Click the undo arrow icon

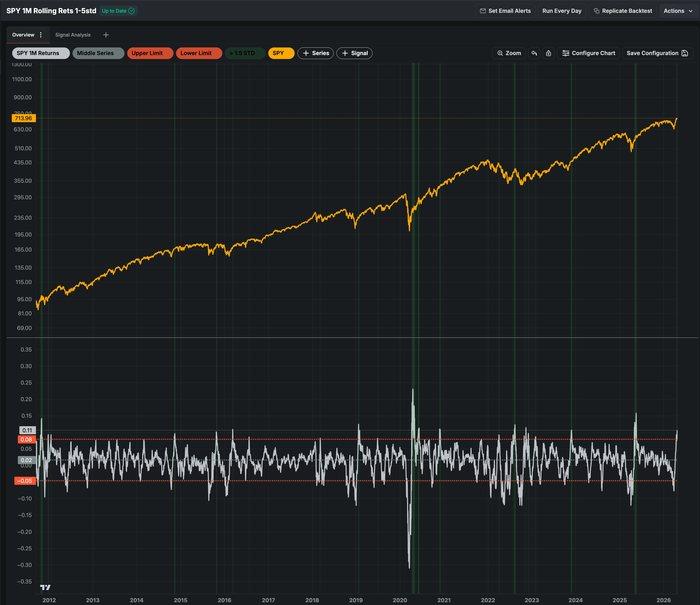pyautogui.click(x=534, y=53)
